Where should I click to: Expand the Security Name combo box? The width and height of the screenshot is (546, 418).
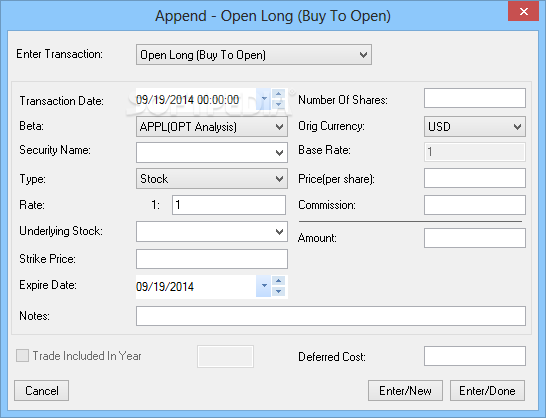pyautogui.click(x=212, y=152)
